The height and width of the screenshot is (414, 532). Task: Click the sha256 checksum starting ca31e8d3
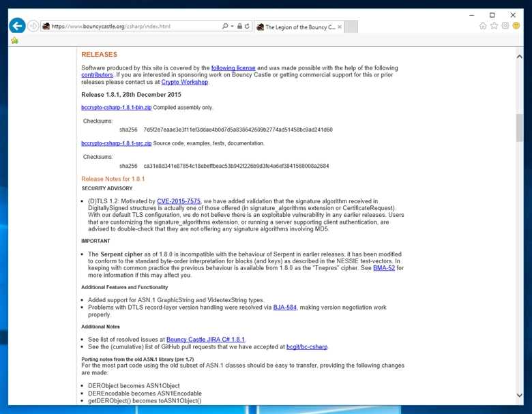[x=236, y=166]
